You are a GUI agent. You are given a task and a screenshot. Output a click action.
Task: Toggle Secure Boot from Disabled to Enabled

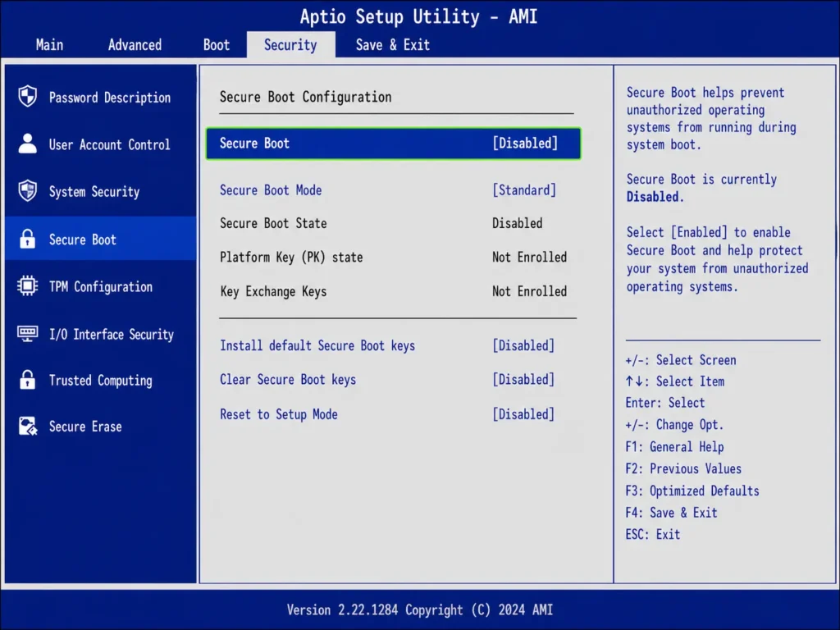[x=526, y=143]
